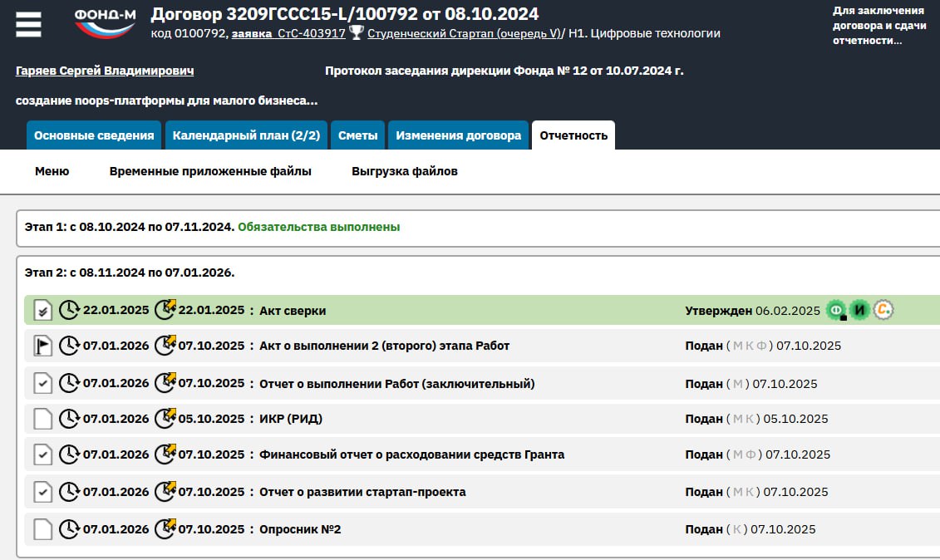The width and height of the screenshot is (940, 560).
Task: Click the deadline clock icon in Акт сверки row
Action: tap(69, 311)
